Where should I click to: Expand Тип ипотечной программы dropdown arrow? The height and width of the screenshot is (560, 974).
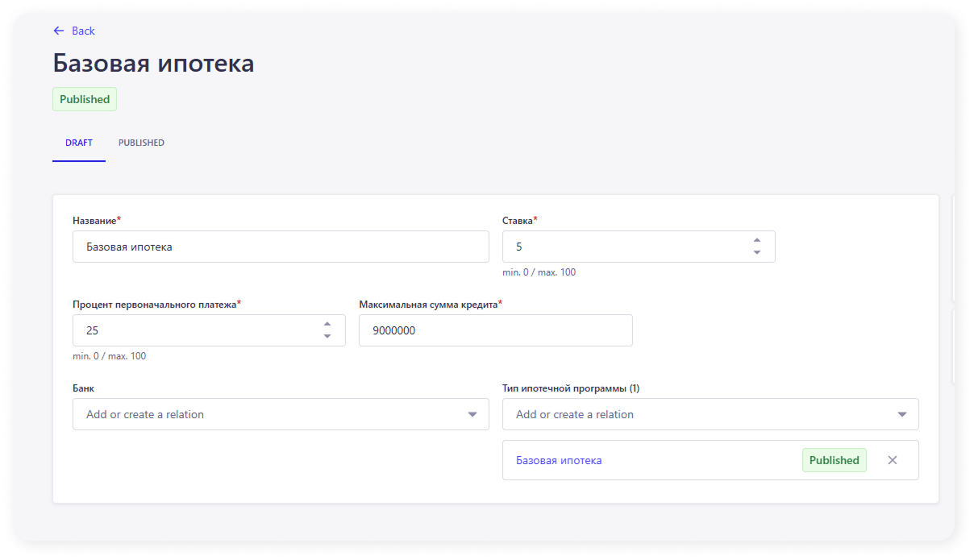pos(901,414)
